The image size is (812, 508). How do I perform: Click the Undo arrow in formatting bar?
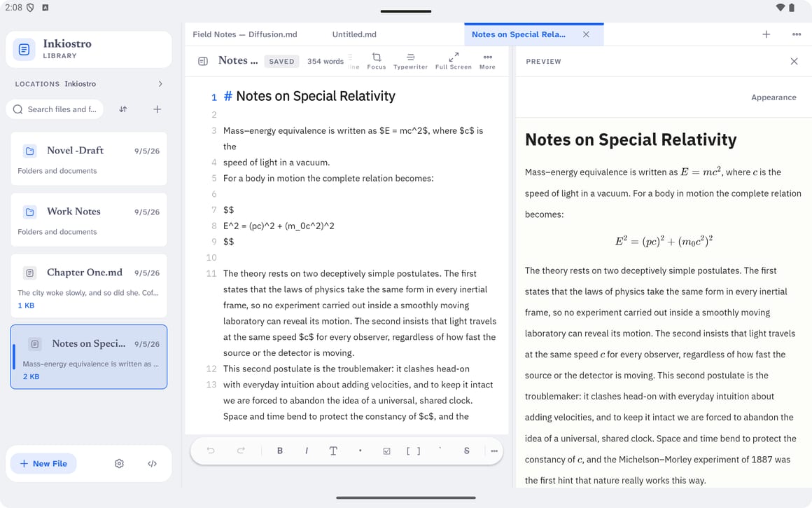click(210, 451)
